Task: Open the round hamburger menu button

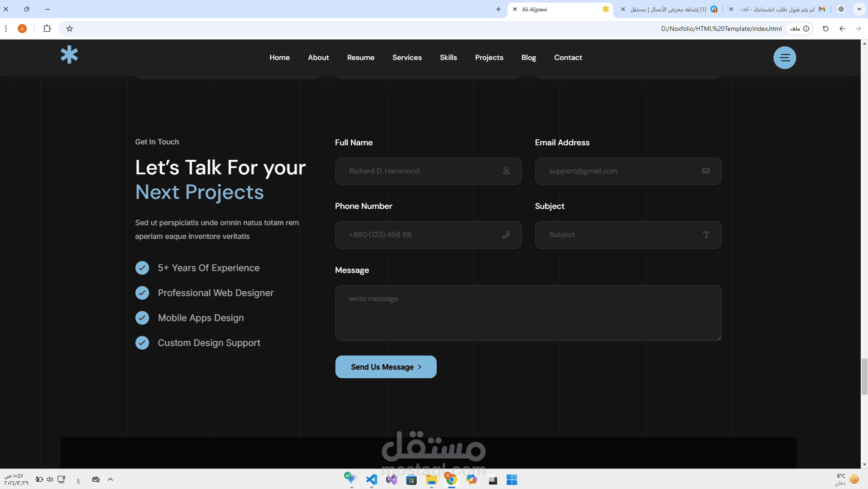Action: 784,58
